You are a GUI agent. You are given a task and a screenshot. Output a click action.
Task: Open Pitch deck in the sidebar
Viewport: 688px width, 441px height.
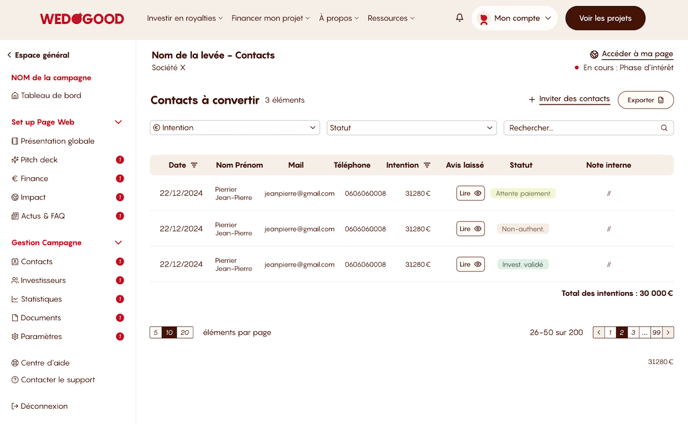point(39,160)
